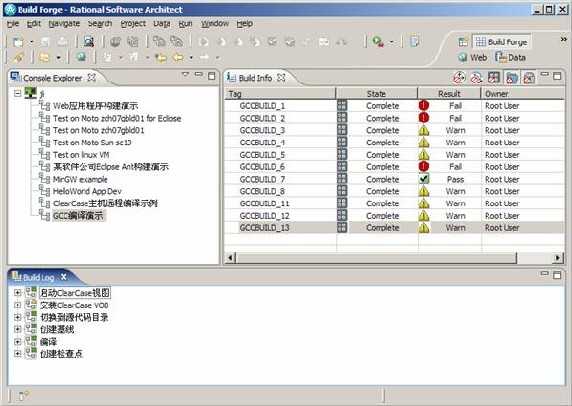Open the New icon's dropdown arrow
Viewport: 572px width, 406px height.
[32, 42]
